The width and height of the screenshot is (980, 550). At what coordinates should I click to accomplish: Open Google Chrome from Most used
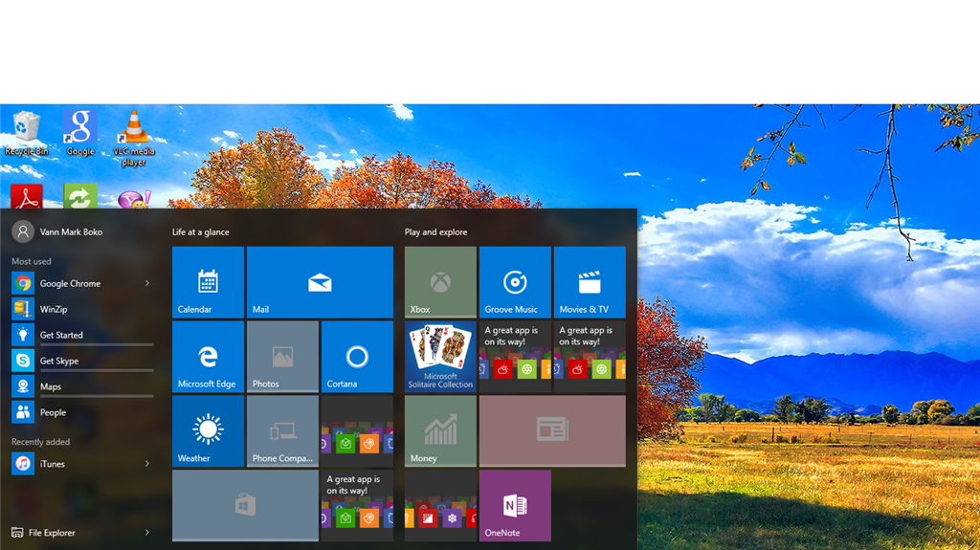pyautogui.click(x=82, y=283)
